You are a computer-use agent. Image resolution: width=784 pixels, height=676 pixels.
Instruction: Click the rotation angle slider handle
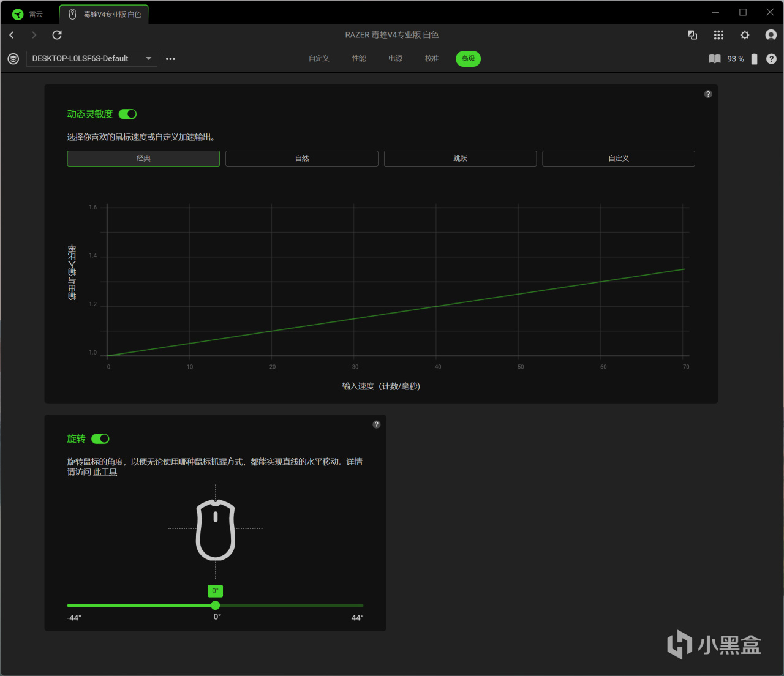click(216, 606)
